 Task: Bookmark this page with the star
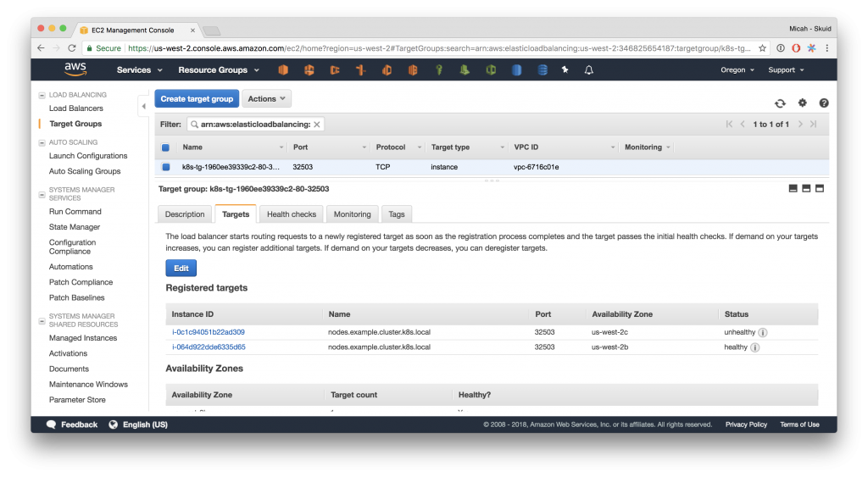click(x=762, y=48)
